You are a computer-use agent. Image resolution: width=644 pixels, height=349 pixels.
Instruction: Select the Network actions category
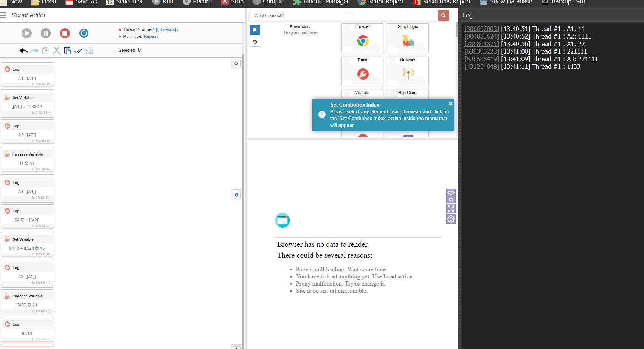408,71
